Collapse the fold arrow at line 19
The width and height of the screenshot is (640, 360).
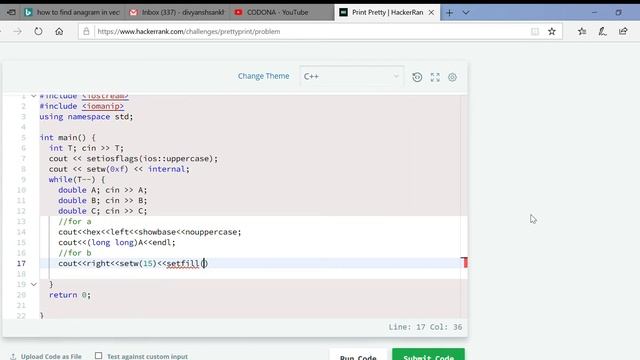coord(34,284)
